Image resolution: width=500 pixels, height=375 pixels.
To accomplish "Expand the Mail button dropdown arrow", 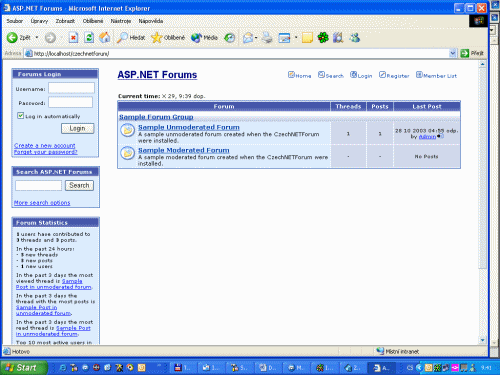I will [256, 38].
